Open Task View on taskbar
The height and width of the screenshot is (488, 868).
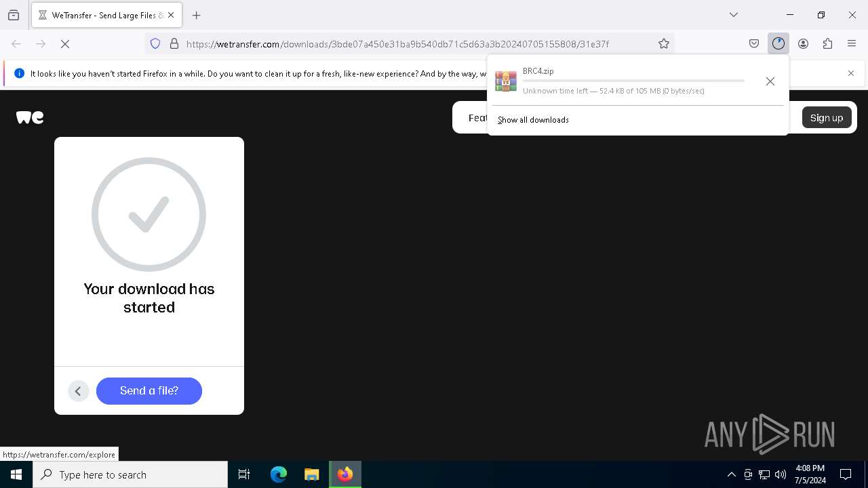pyautogui.click(x=244, y=474)
